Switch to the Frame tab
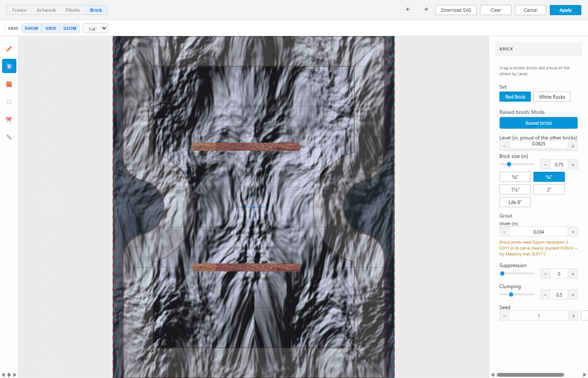 [x=19, y=10]
